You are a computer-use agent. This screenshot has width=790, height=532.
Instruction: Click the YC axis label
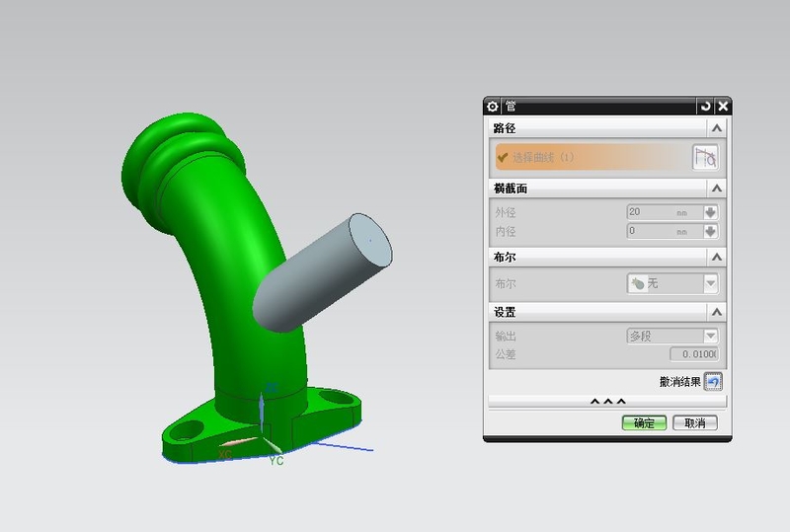276,461
